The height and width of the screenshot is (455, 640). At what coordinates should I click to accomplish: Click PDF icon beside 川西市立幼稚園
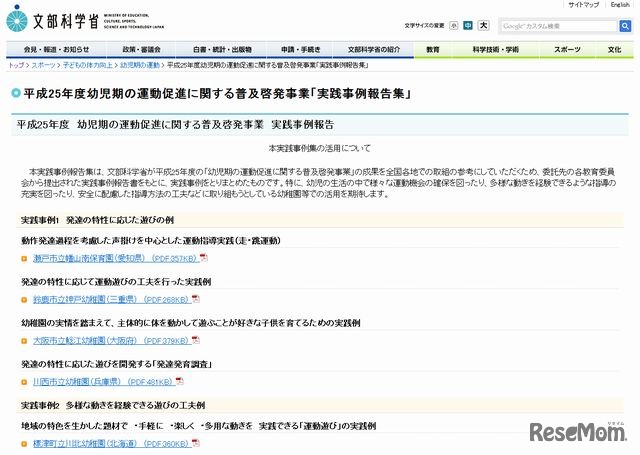[180, 381]
